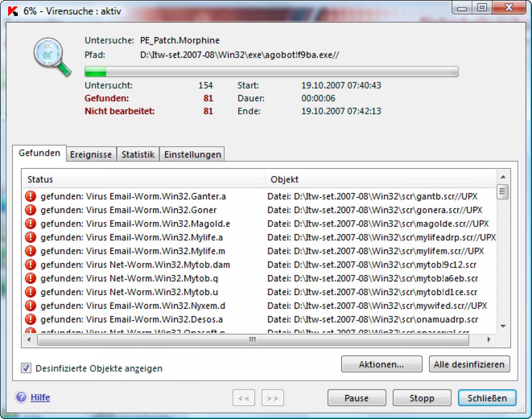532x419 pixels.
Task: Select red alert icon for Email-Worm.Win32.Nyxem.d
Action: click(x=31, y=306)
